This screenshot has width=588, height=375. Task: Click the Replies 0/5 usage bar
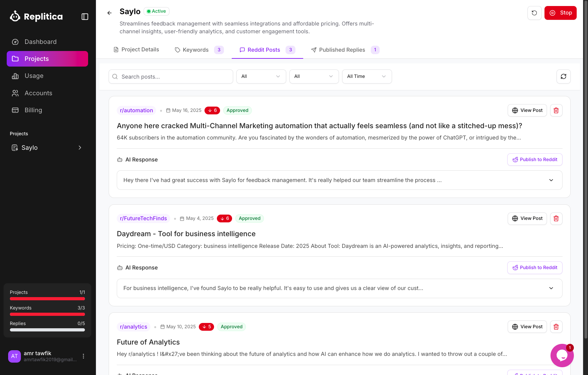click(x=47, y=330)
